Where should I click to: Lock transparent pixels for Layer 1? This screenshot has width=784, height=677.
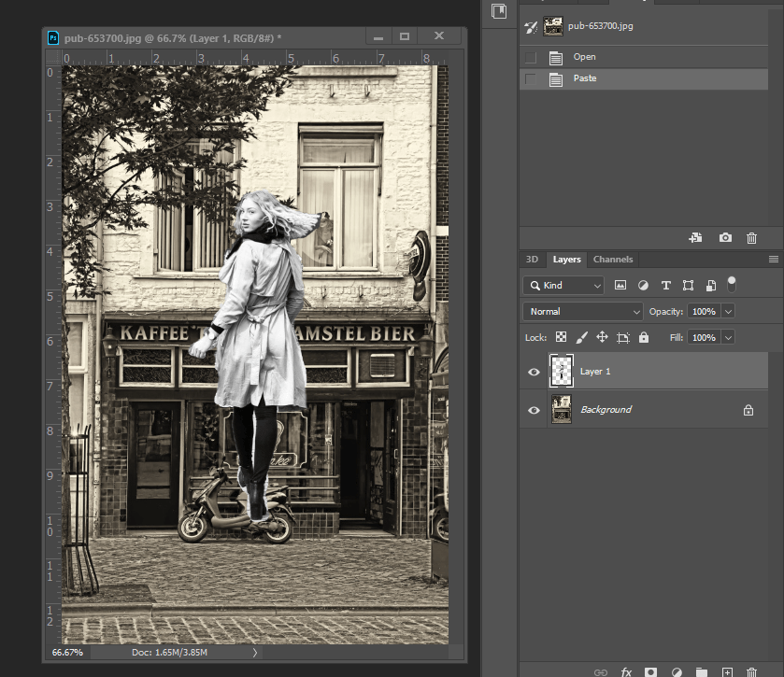pos(561,337)
